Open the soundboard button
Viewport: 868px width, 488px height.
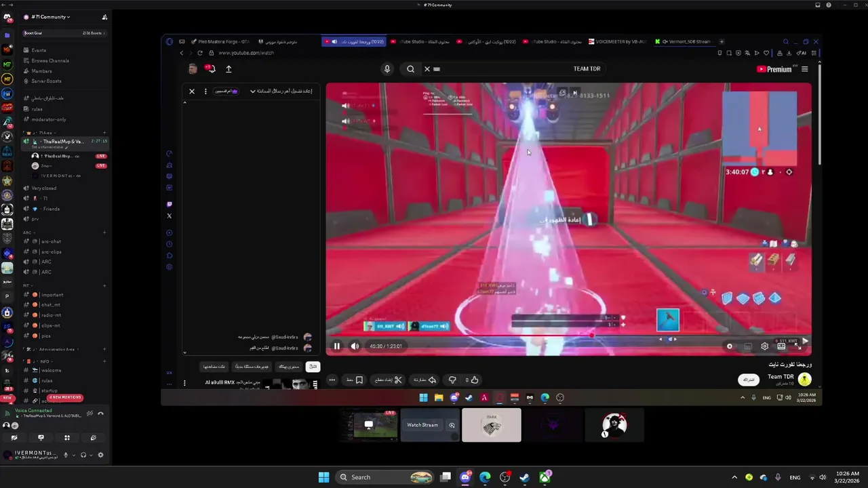click(93, 438)
